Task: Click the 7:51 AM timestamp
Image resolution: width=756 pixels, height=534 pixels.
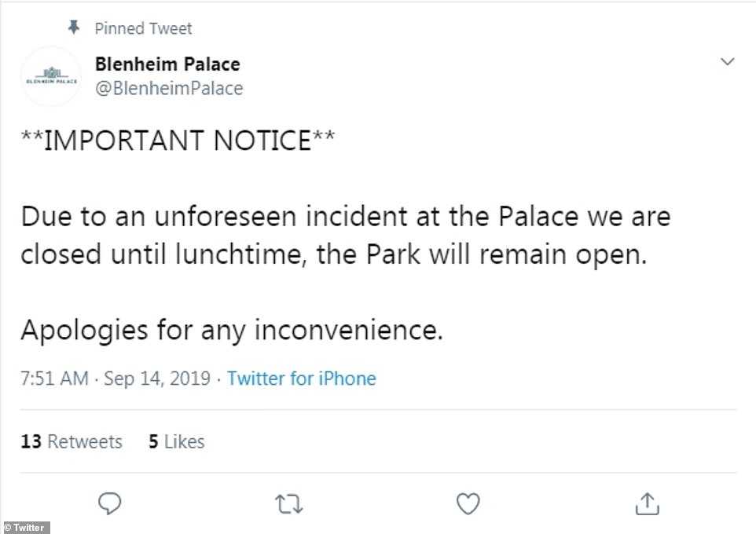Action: pyautogui.click(x=53, y=379)
